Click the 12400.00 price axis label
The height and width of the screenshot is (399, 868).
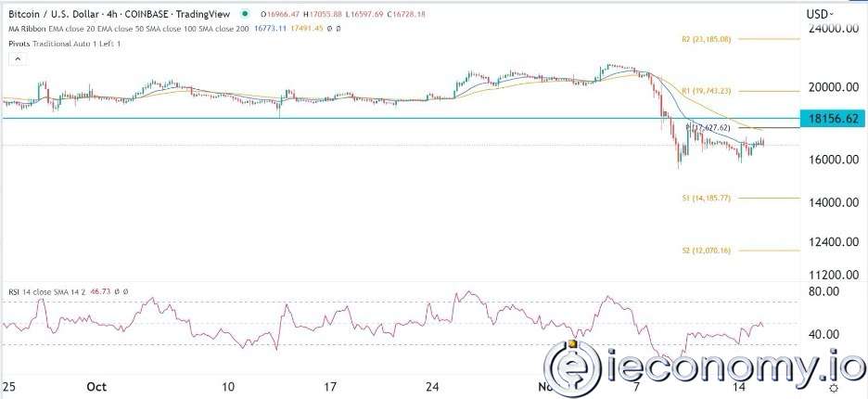click(833, 242)
